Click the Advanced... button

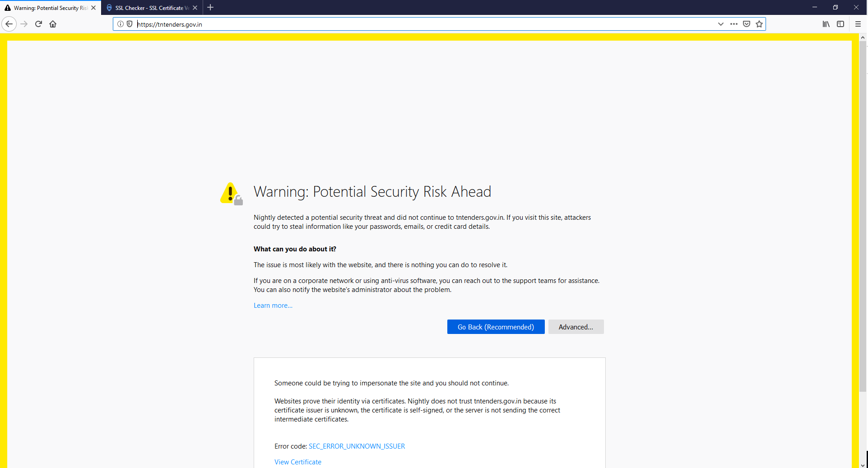click(x=576, y=327)
